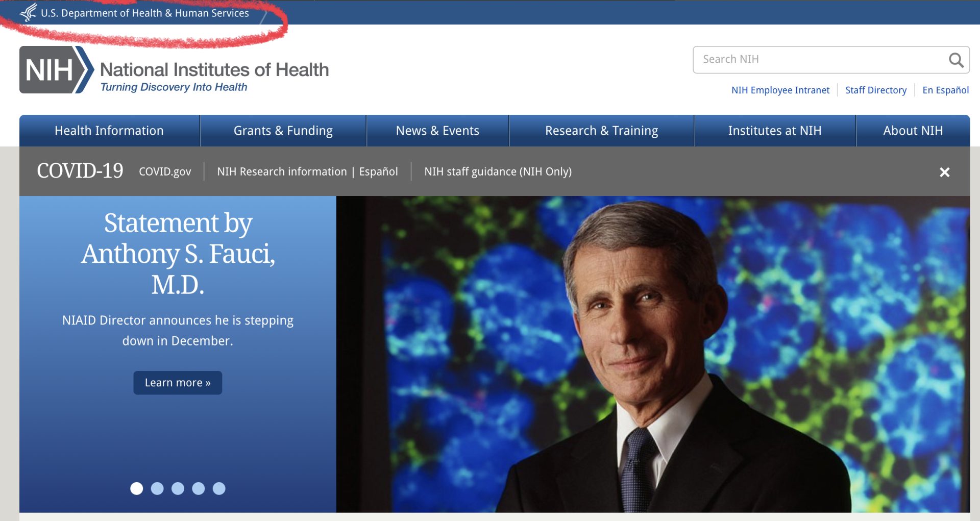Click the National Institutes of Health title
This screenshot has width=980, height=521.
point(214,69)
